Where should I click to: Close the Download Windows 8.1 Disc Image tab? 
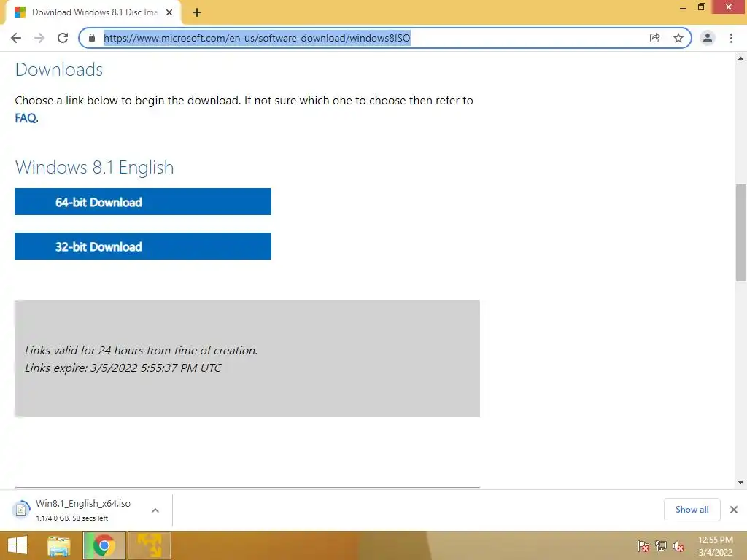click(169, 12)
